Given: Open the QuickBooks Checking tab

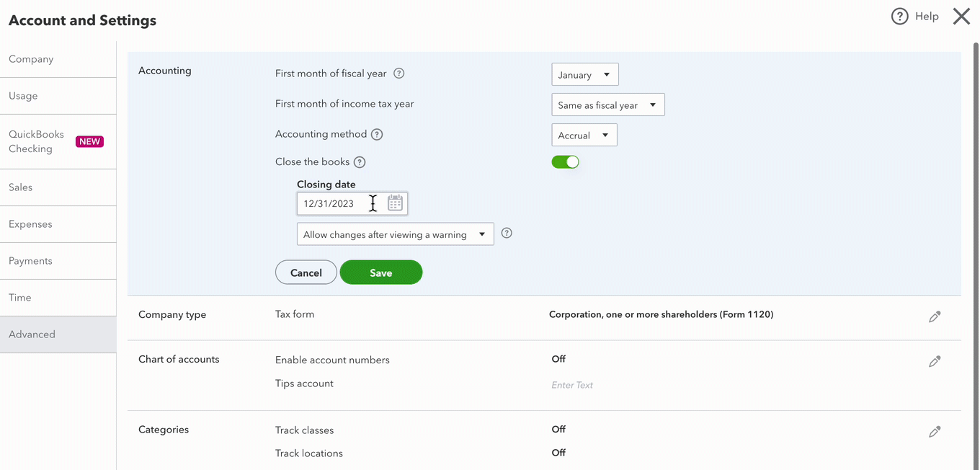Looking at the screenshot, I should pos(36,141).
